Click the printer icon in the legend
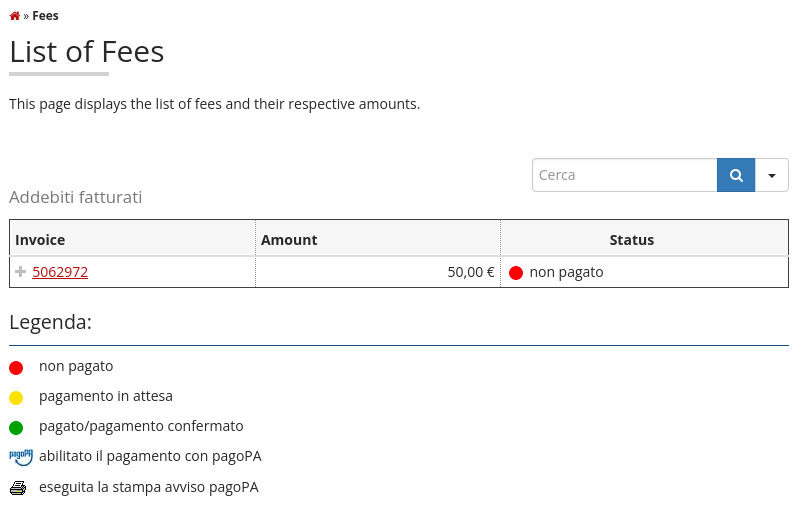Viewport: 812px width, 523px height. pyautogui.click(x=18, y=488)
